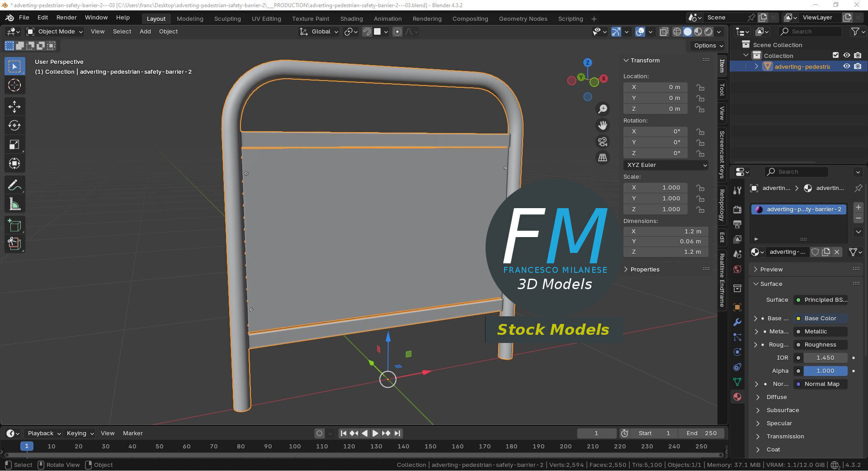Toggle viewport visibility of adverting-pedestrian object
Screen dimensions: 868x471
coord(847,66)
